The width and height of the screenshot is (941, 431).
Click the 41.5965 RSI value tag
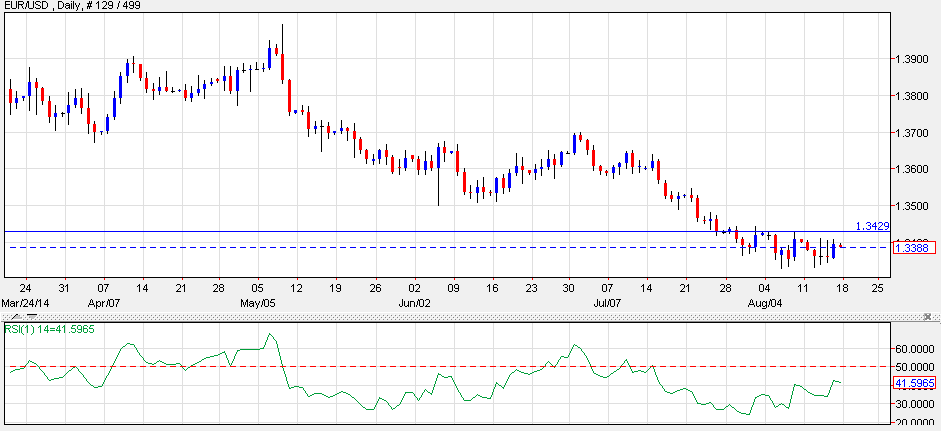coord(915,383)
